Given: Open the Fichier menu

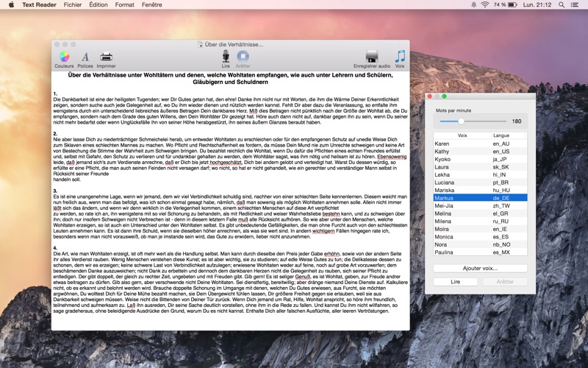Looking at the screenshot, I should (x=73, y=4).
